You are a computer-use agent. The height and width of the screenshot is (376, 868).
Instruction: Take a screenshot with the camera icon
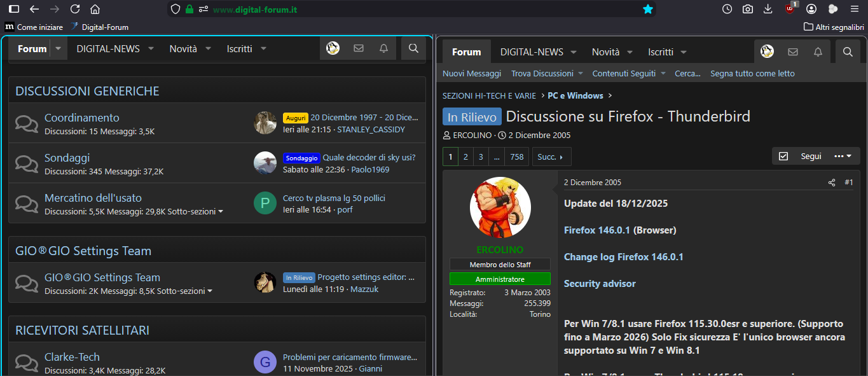(748, 9)
